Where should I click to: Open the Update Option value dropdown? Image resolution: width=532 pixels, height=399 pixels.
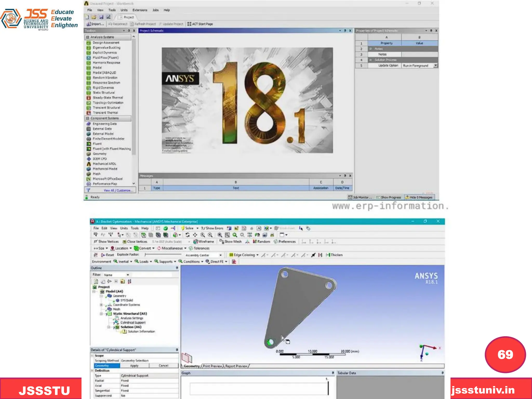click(x=435, y=65)
